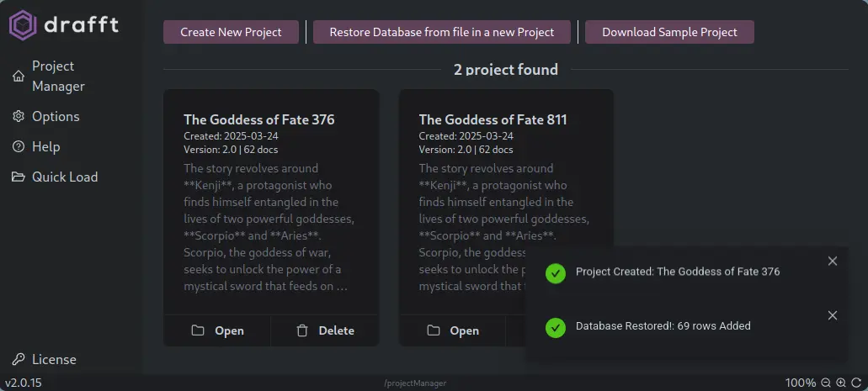Click trash icon in Goddess of Fate 376 card
Viewport: 868px width, 391px height.
301,330
